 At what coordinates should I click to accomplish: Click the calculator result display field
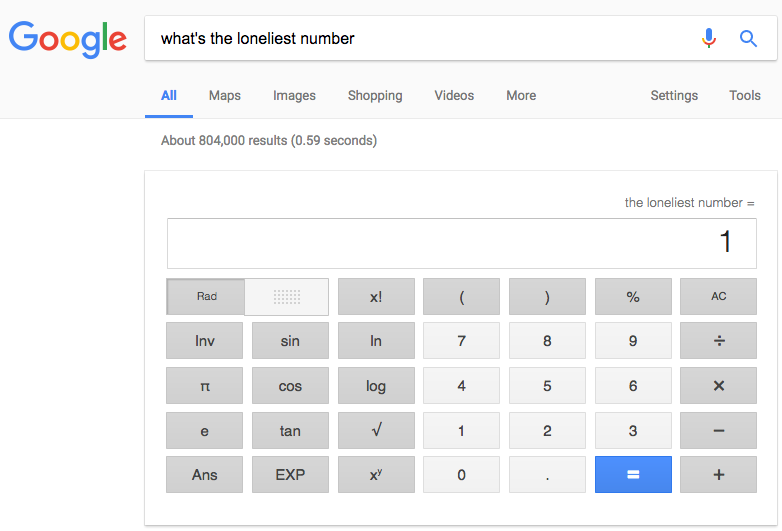[461, 243]
